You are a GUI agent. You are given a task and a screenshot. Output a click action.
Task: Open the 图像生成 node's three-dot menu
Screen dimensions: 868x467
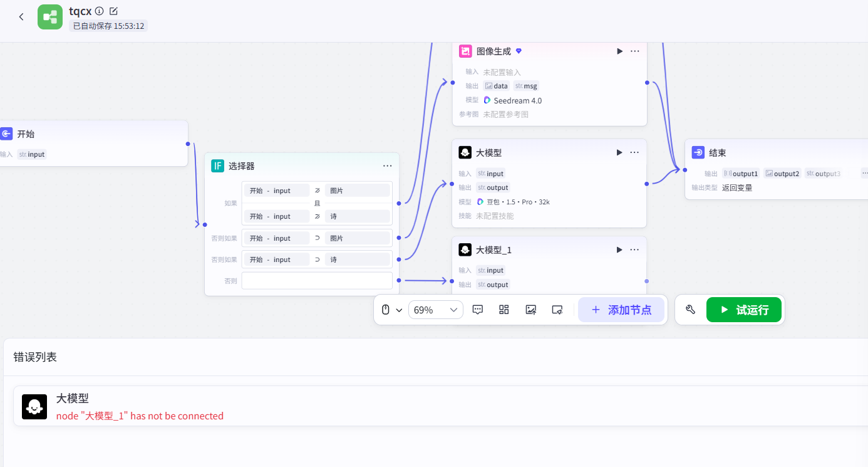tap(635, 51)
